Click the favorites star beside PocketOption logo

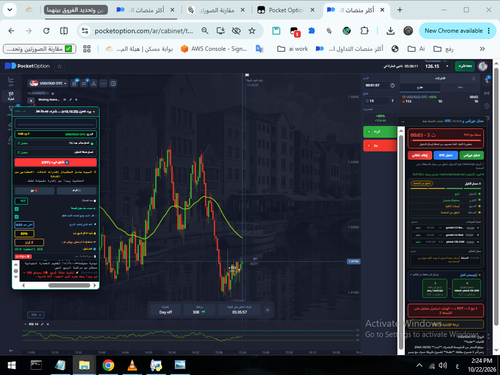click(60, 66)
